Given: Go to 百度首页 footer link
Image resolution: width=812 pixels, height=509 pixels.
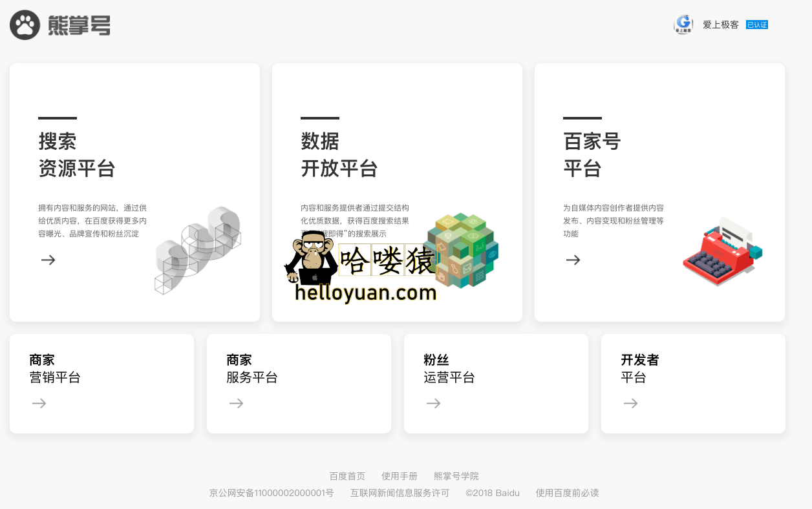Looking at the screenshot, I should click(347, 476).
